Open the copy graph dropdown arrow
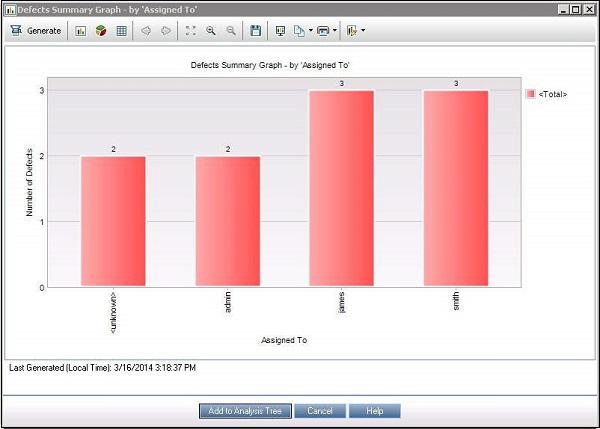Viewport: 600px width, 429px height. [x=312, y=31]
